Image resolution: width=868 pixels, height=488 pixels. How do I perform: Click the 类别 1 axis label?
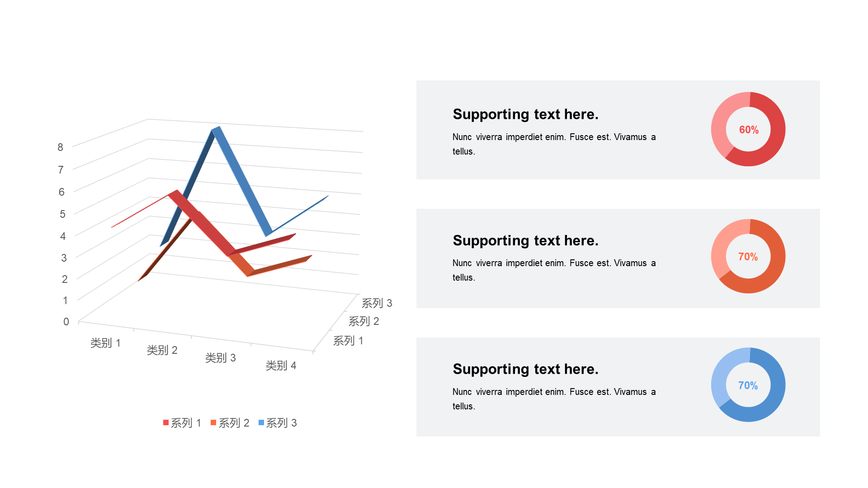pyautogui.click(x=105, y=343)
